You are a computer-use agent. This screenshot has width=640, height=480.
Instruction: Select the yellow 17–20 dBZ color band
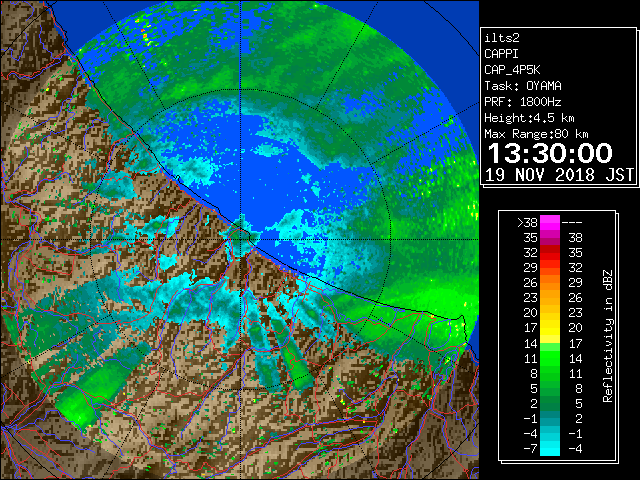coord(550,328)
